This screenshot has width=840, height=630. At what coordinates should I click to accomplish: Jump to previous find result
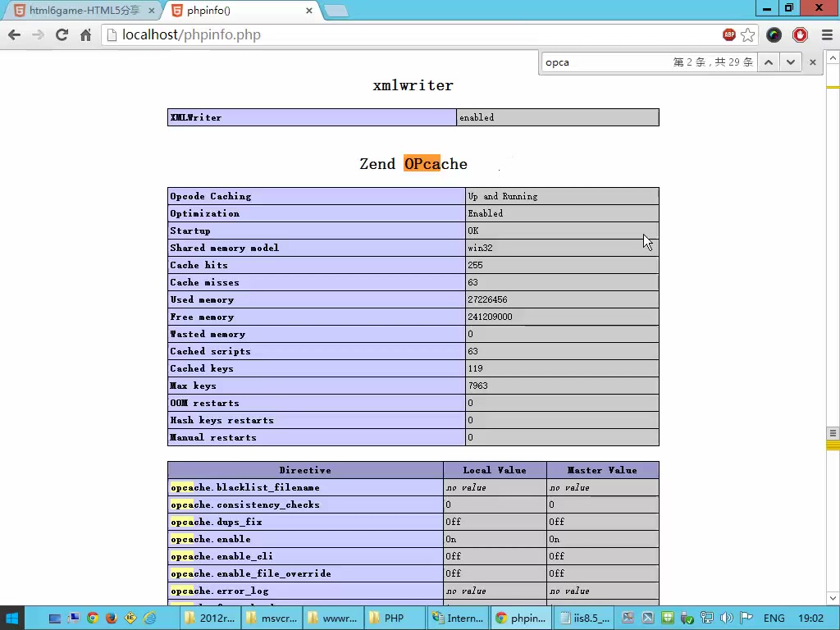[768, 62]
